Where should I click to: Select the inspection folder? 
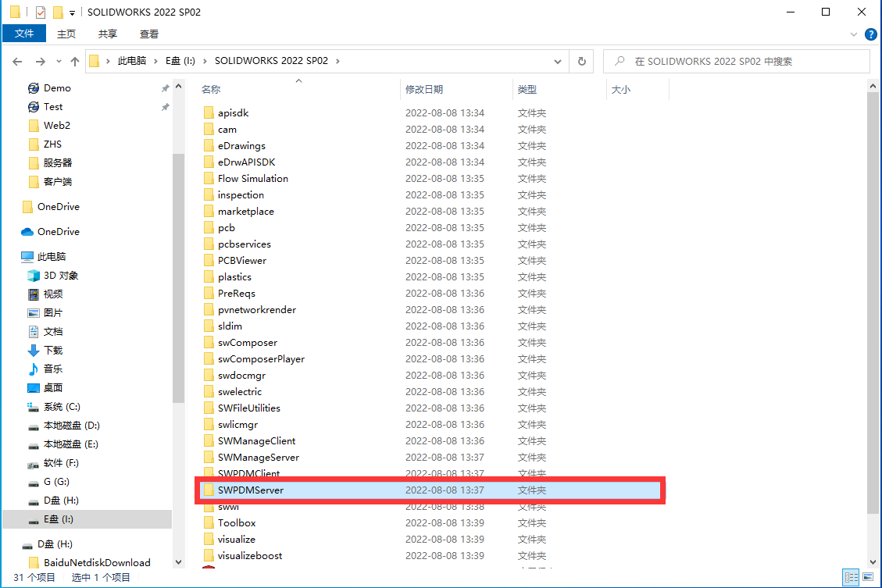tap(241, 194)
